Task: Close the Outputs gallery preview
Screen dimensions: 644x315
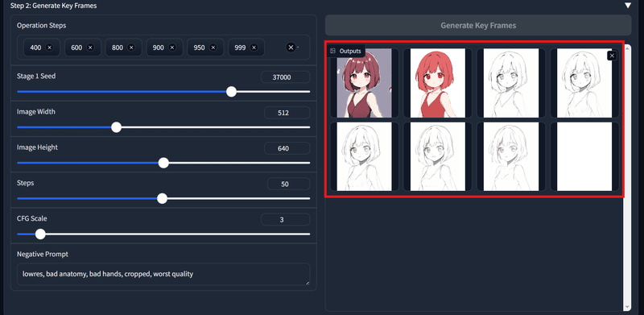Action: click(612, 56)
